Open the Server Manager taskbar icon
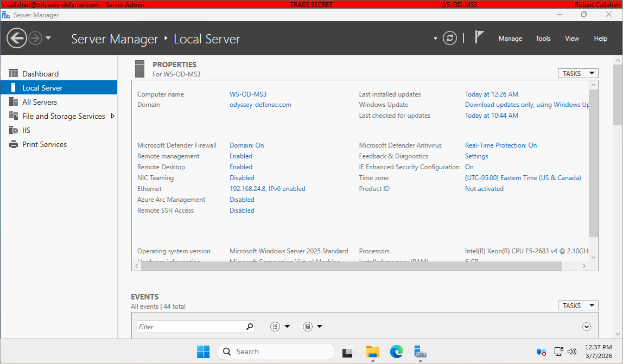The image size is (623, 364). click(421, 352)
